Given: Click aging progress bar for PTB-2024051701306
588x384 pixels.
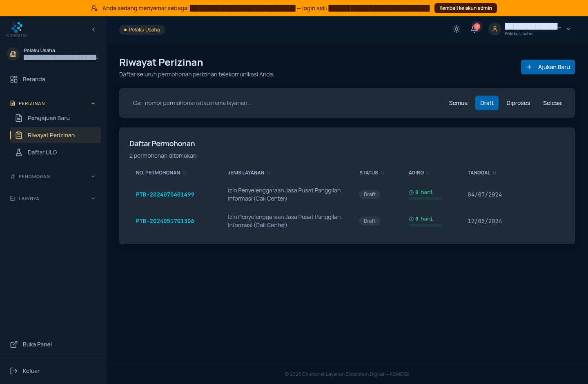Looking at the screenshot, I should (x=425, y=225).
